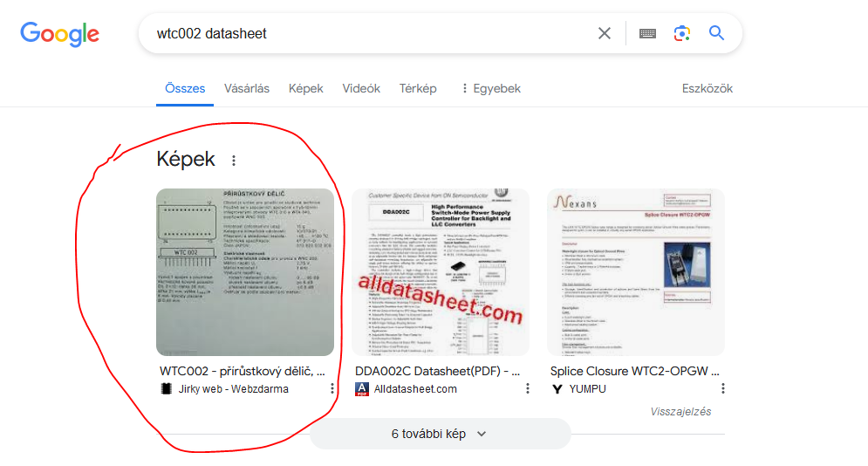Open more options for Jirky web result

click(332, 388)
